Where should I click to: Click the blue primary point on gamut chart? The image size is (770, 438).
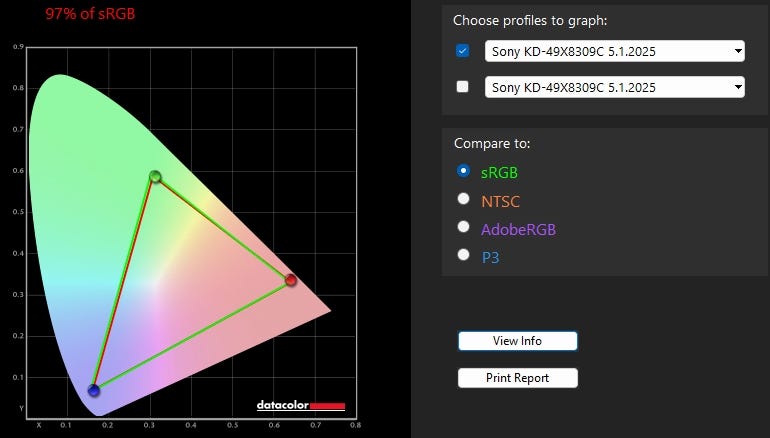94,390
